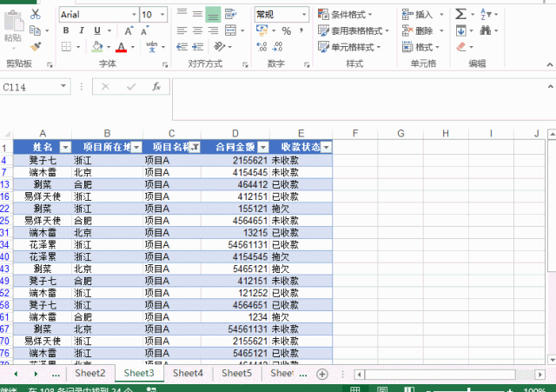The width and height of the screenshot is (556, 392).
Task: Align text right
Action: (x=213, y=30)
